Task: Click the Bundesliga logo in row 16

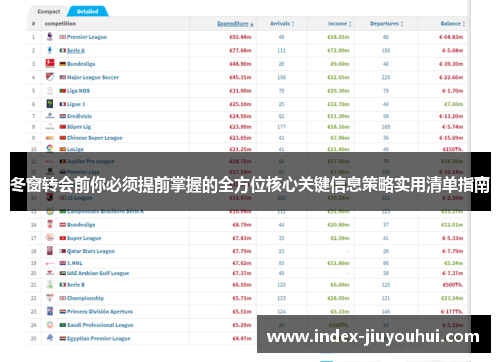Action: [50, 224]
